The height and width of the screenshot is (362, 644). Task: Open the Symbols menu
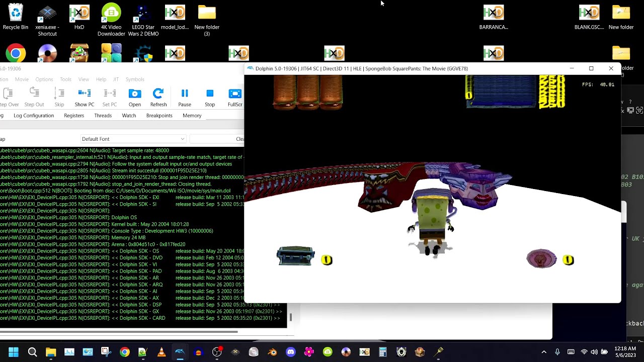[x=135, y=79]
